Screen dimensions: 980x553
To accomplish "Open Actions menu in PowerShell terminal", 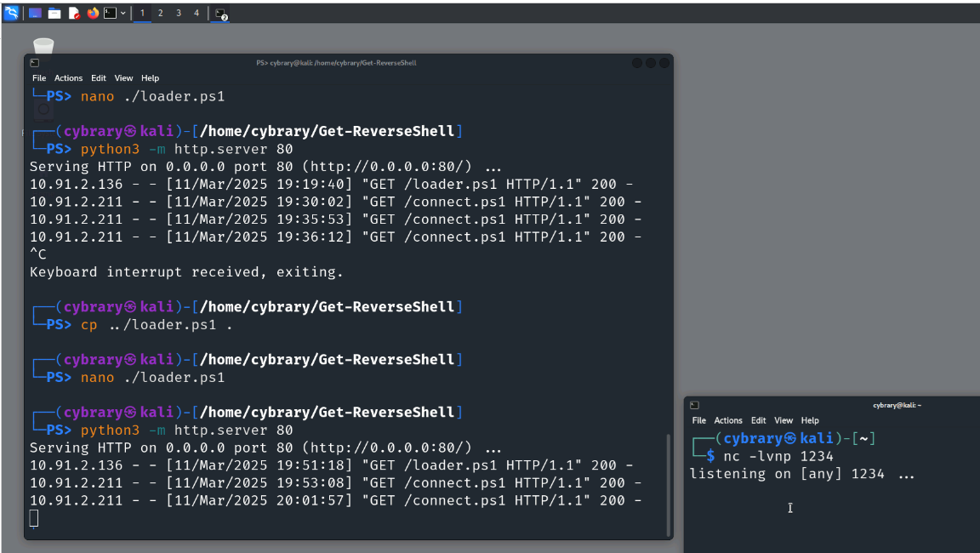I will [x=69, y=78].
